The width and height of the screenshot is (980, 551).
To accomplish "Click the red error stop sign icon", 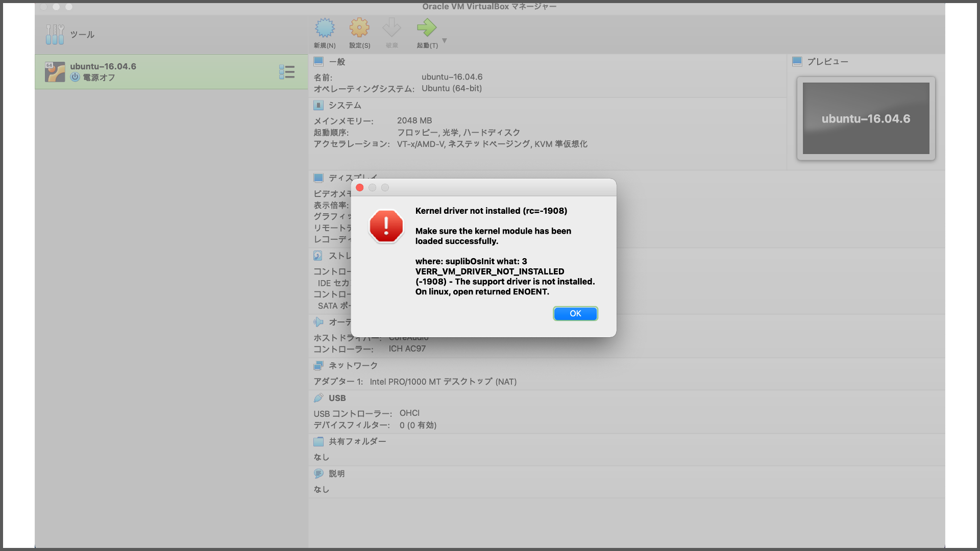I will click(x=386, y=226).
